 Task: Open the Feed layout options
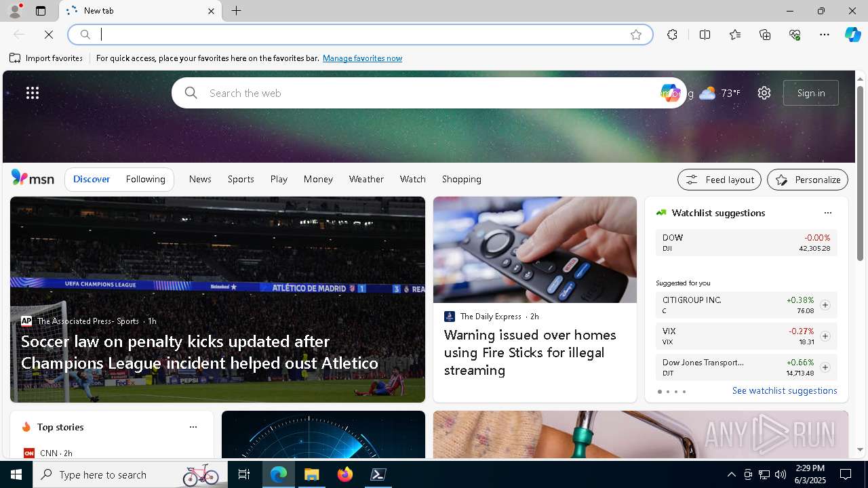point(719,180)
